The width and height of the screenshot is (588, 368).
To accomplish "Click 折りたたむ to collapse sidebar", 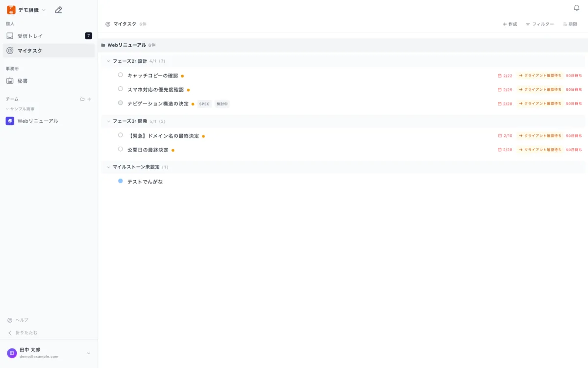I will (23, 333).
